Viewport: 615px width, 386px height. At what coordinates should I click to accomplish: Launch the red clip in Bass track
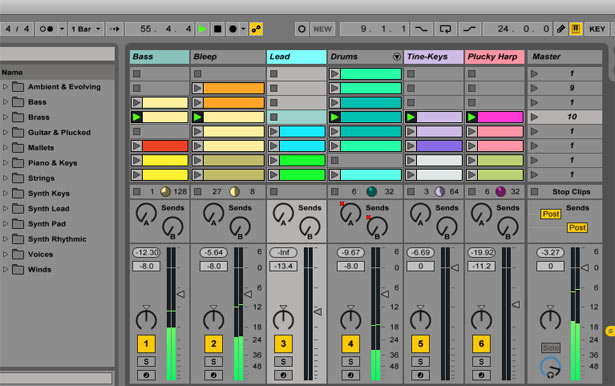137,146
